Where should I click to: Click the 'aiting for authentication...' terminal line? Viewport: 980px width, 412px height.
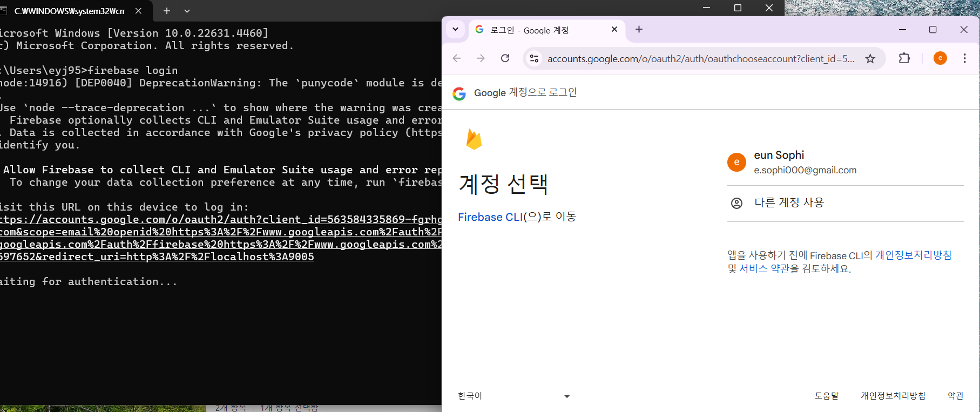(x=89, y=281)
